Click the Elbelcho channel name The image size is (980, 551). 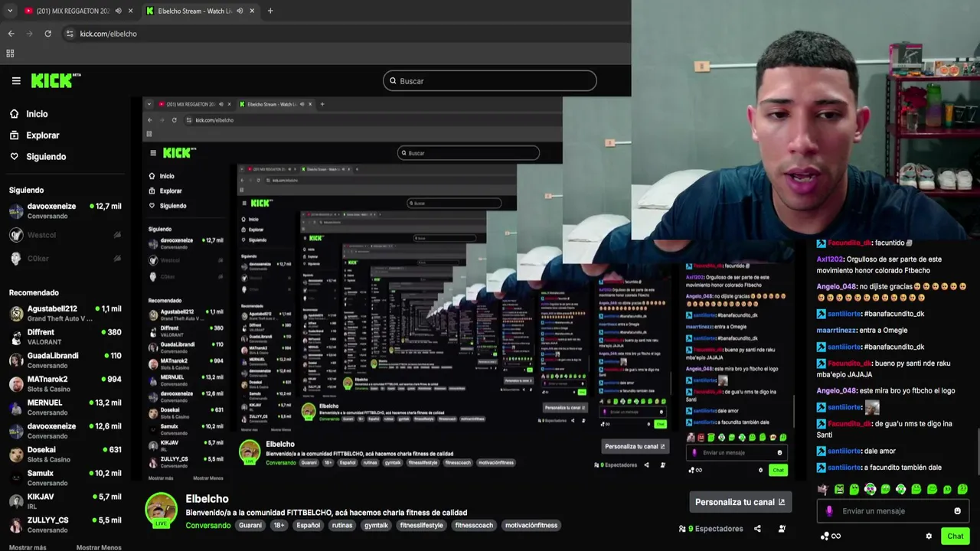point(207,499)
